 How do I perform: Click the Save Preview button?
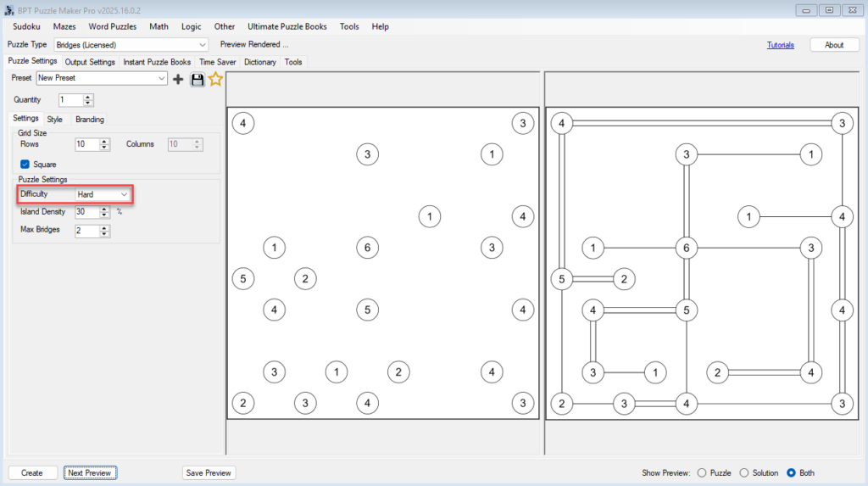coord(209,472)
